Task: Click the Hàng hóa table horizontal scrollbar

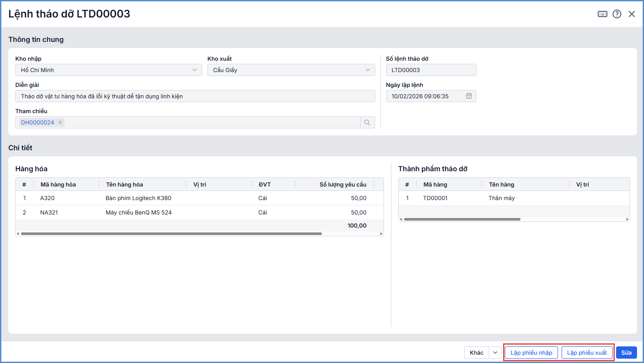Action: point(171,234)
